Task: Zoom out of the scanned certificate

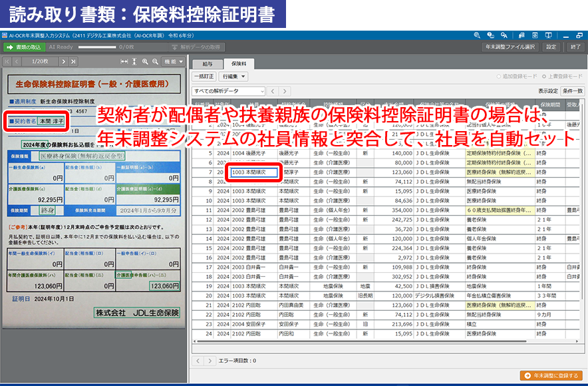Action: click(155, 61)
